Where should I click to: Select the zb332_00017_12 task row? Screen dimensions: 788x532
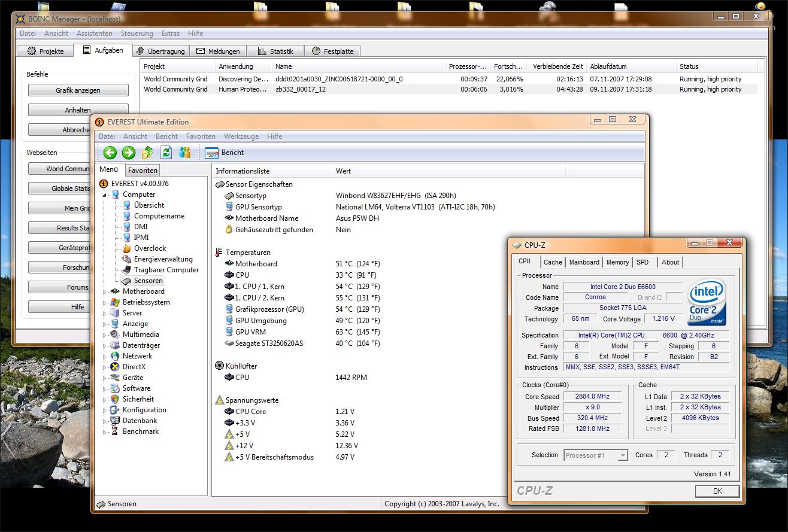(x=449, y=89)
